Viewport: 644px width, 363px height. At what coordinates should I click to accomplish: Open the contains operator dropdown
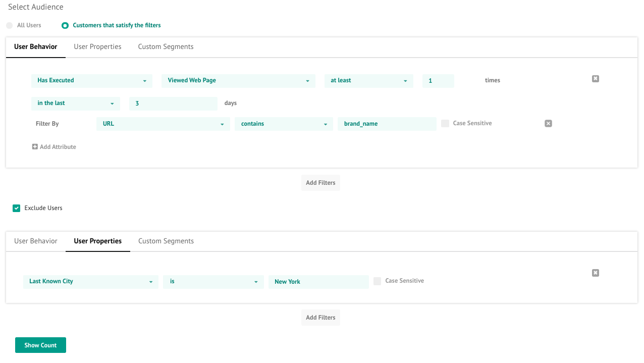[x=284, y=124]
